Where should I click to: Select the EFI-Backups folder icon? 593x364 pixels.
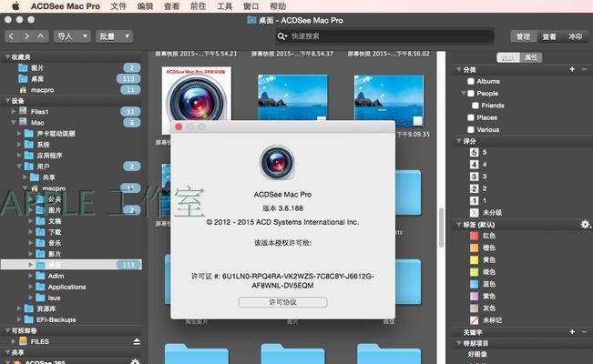click(29, 319)
